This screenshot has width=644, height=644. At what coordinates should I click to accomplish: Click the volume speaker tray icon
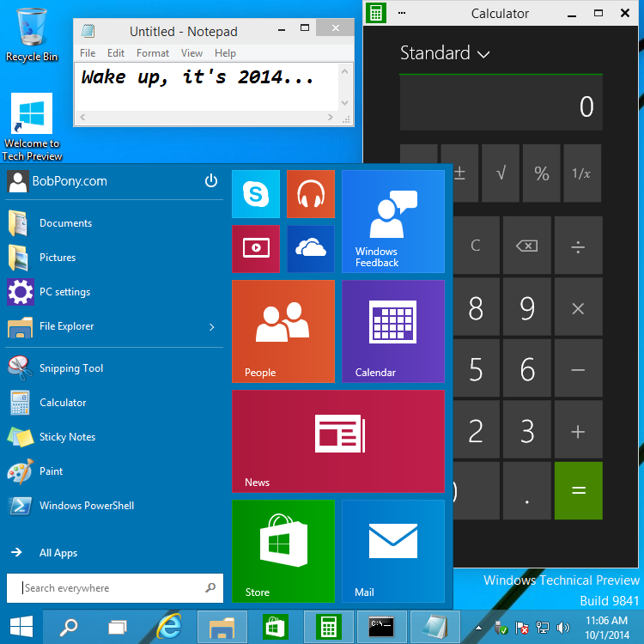(562, 628)
